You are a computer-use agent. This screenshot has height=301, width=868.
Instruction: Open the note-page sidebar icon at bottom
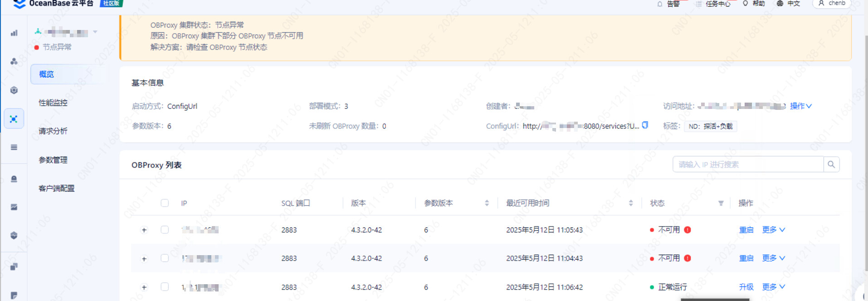[x=14, y=295]
